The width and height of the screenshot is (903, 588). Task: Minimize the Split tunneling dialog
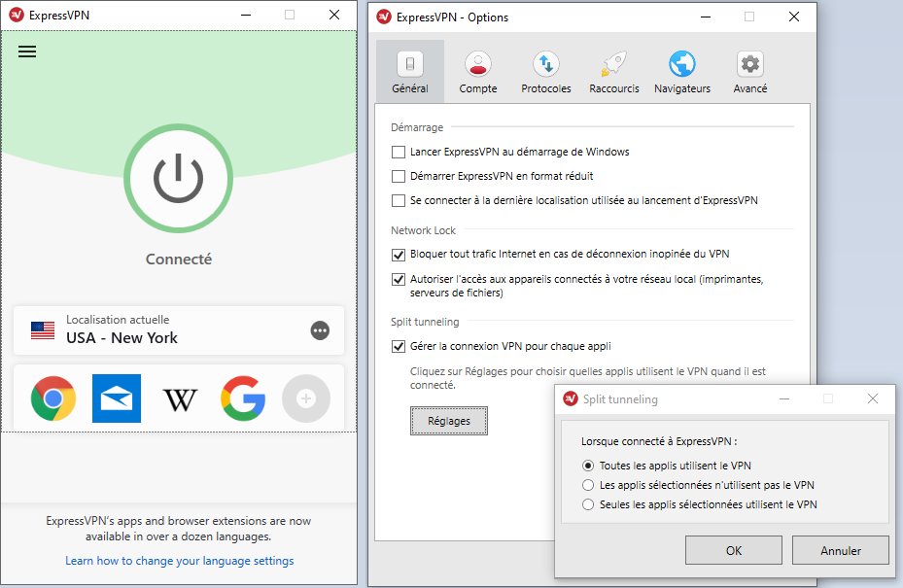784,398
